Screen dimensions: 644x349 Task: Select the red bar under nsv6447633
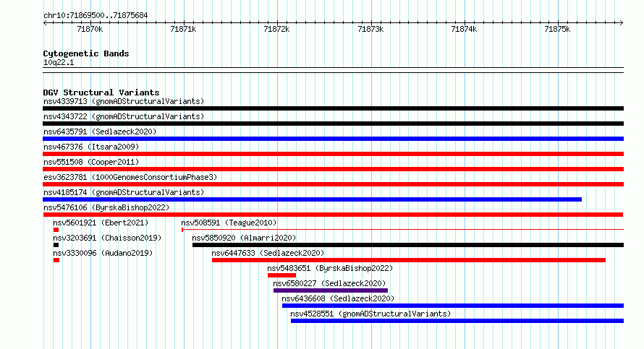pyautogui.click(x=409, y=260)
